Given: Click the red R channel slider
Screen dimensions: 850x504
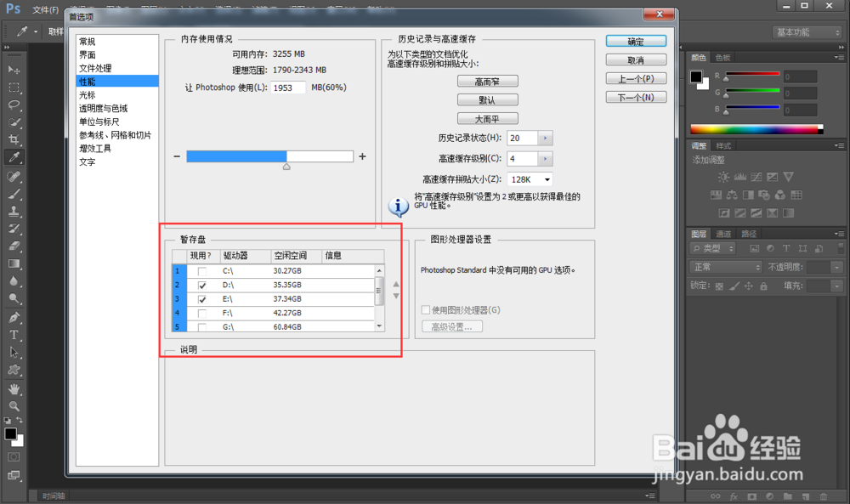Looking at the screenshot, I should pyautogui.click(x=752, y=74).
